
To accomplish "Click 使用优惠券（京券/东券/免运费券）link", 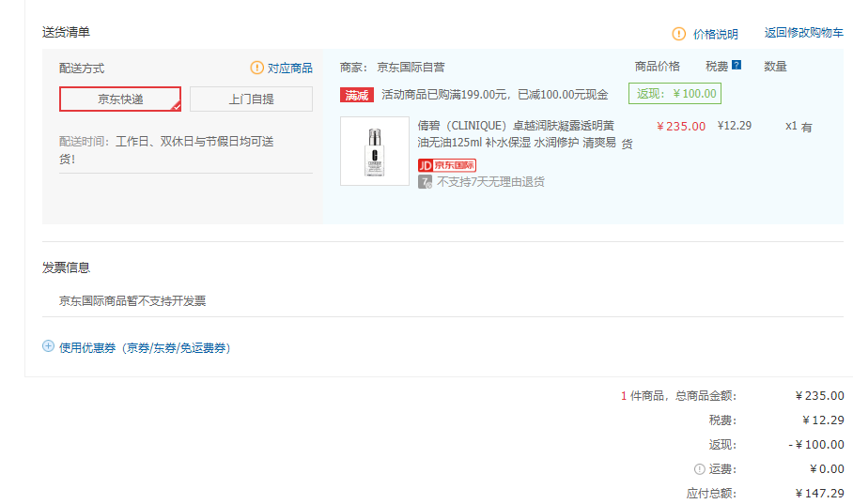I will 146,348.
